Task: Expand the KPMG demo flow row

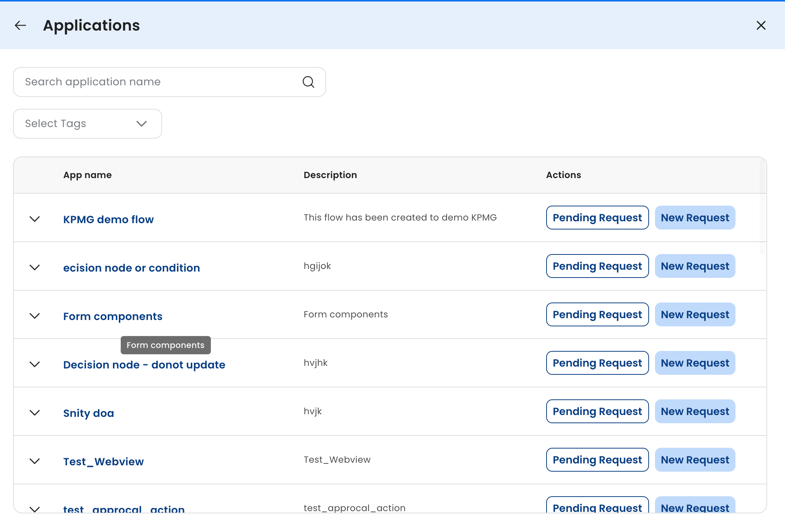Action: tap(35, 219)
